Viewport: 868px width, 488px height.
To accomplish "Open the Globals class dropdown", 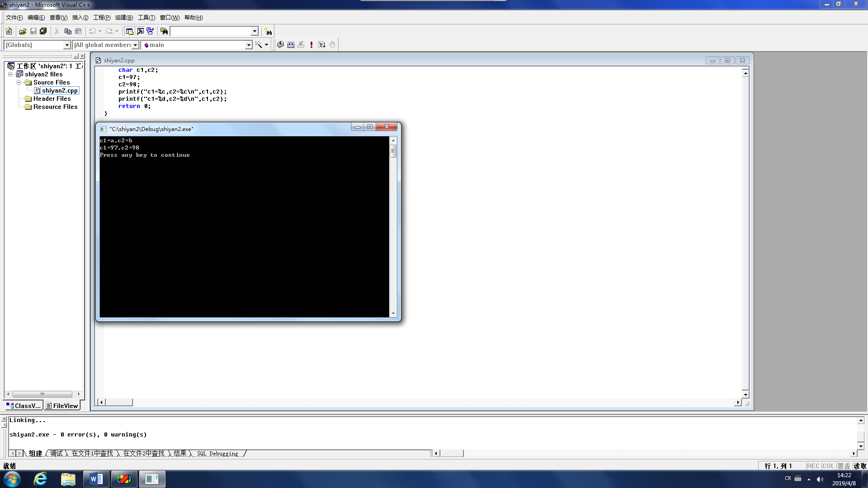I will click(67, 45).
